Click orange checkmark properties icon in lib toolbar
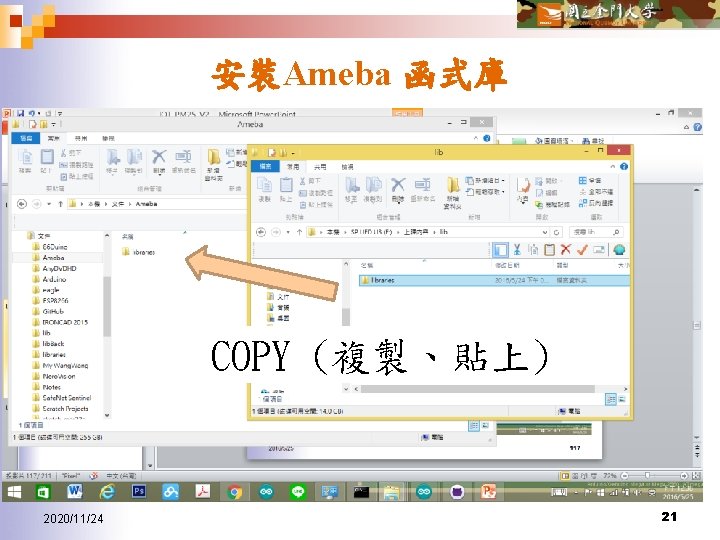This screenshot has width=720, height=540. point(582,249)
